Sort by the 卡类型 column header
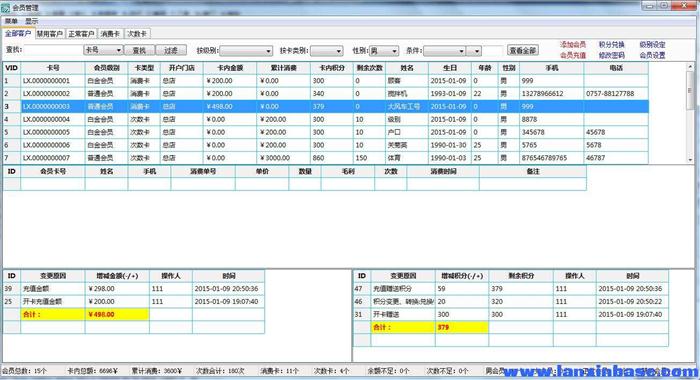Viewport: 700px width, 380px height. (x=144, y=68)
